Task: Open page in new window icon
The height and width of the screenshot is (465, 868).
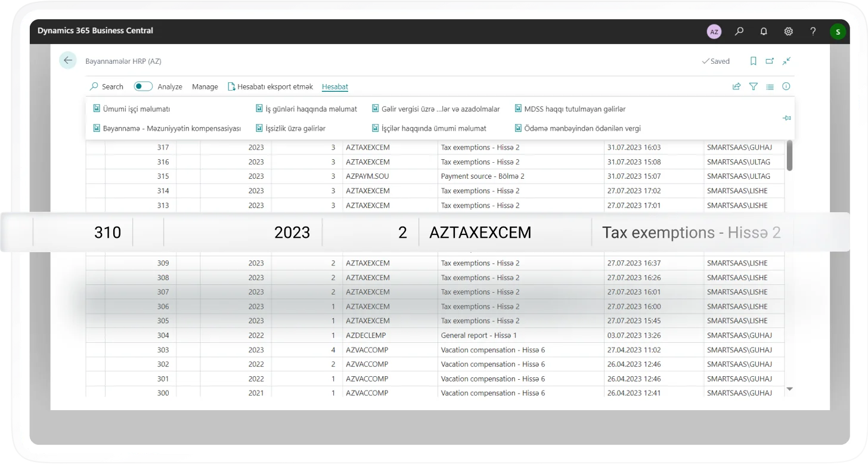Action: (770, 61)
